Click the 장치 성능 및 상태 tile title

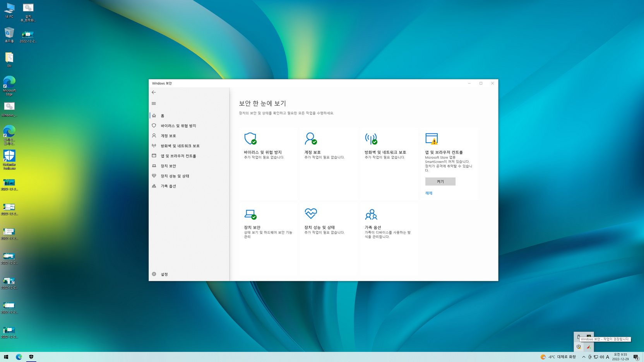[x=319, y=227]
